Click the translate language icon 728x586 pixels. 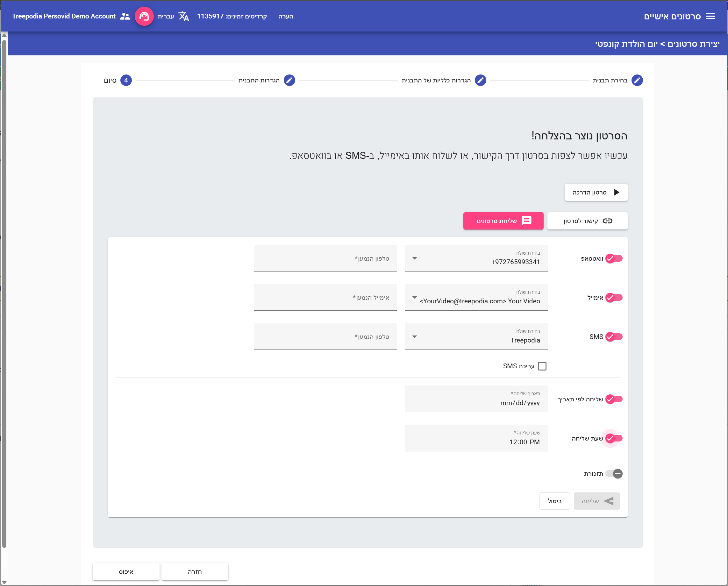point(184,16)
